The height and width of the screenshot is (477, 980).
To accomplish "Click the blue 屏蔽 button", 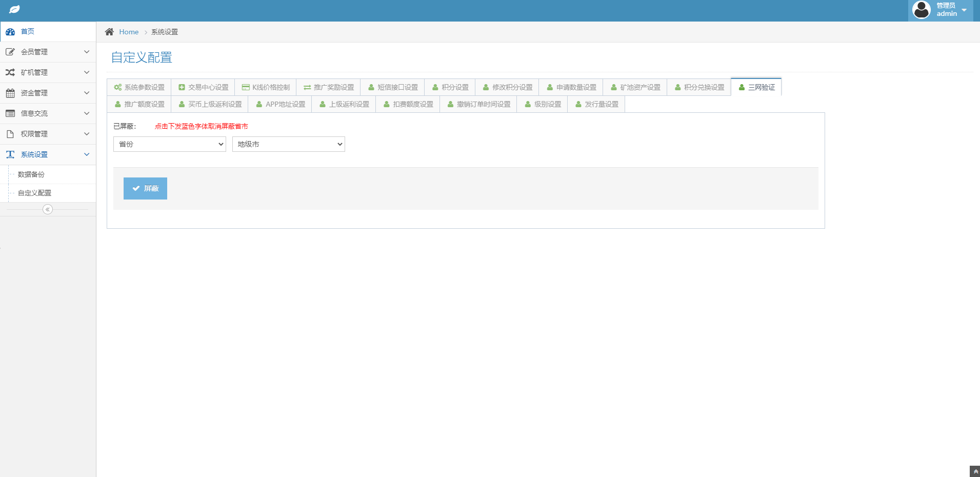I will pyautogui.click(x=145, y=188).
